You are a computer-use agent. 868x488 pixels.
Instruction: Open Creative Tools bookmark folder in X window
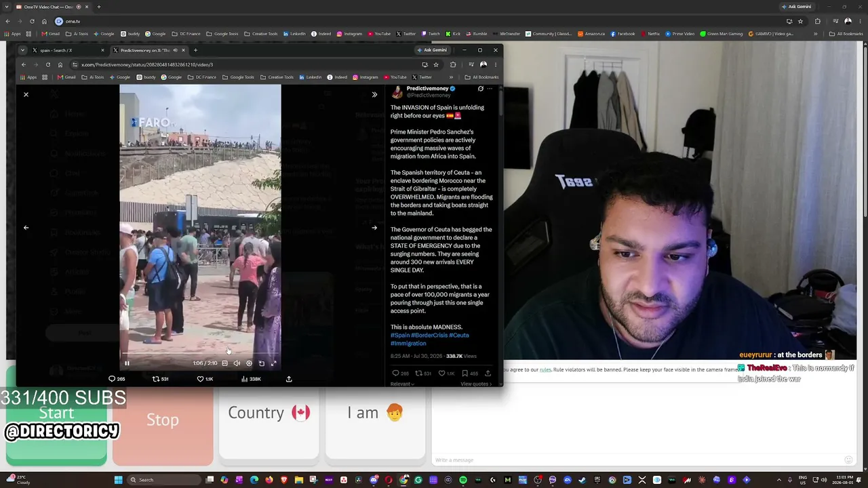click(x=277, y=77)
